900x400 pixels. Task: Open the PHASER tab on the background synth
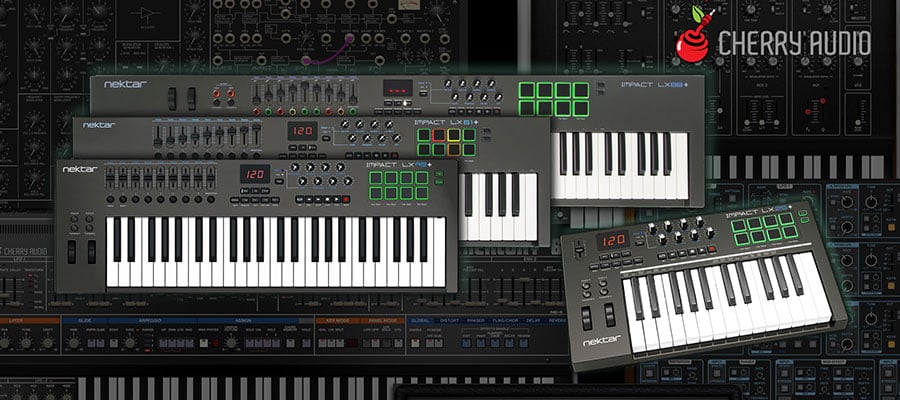(475, 321)
